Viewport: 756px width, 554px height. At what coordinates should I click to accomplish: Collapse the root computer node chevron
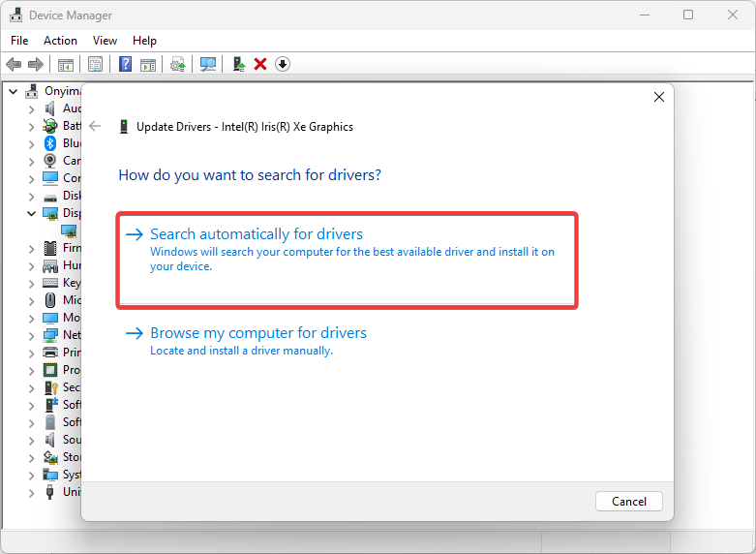(x=13, y=91)
